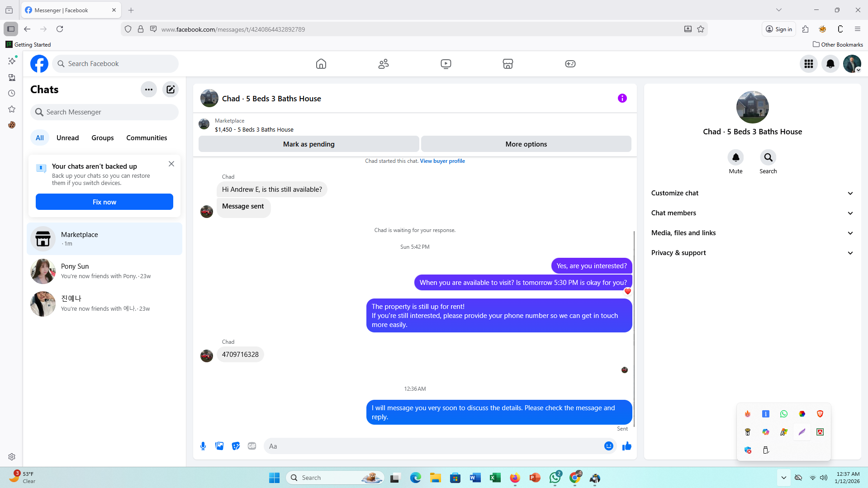Switch to the Groups filter
The width and height of the screenshot is (868, 488).
(103, 138)
